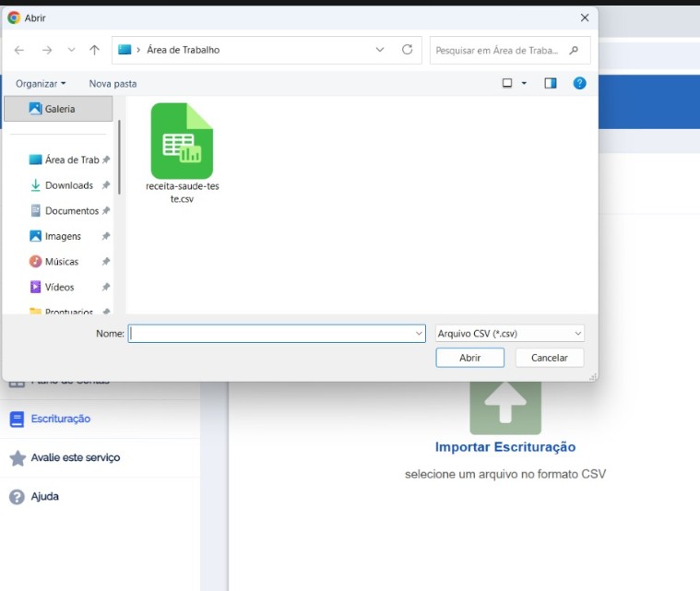Click the Importar Escrituração upload arrow icon
This screenshot has width=700, height=591.
pyautogui.click(x=504, y=404)
